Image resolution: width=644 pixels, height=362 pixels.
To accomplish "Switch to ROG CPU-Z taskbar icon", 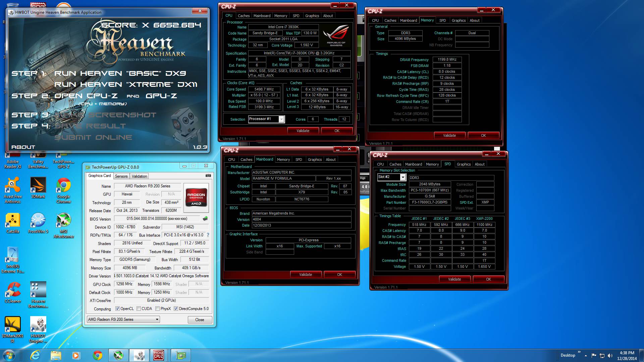I will coord(158,355).
